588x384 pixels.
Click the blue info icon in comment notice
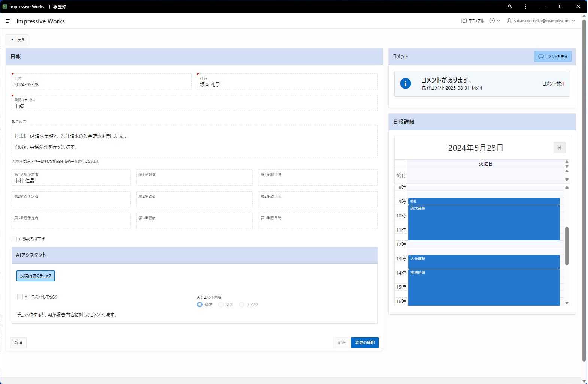coord(405,83)
